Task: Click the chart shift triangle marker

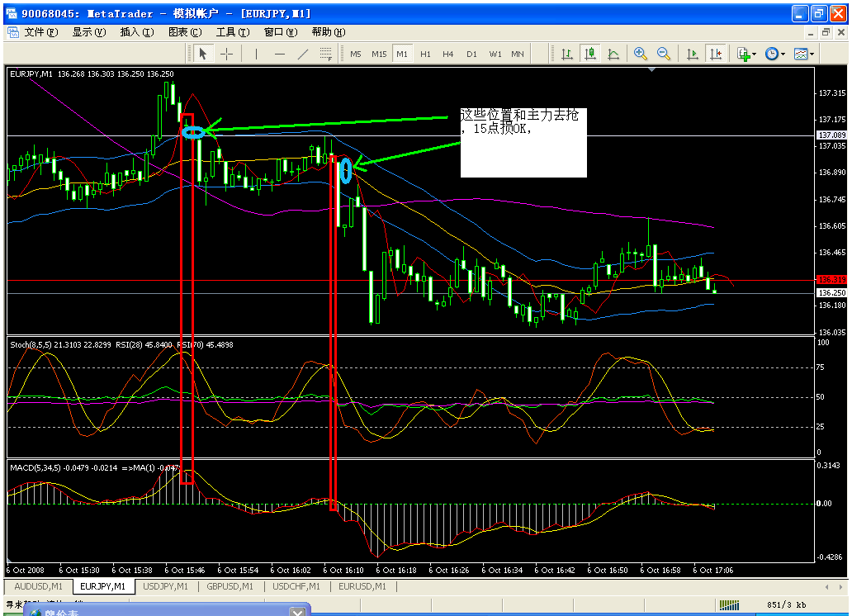Action: pyautogui.click(x=651, y=69)
